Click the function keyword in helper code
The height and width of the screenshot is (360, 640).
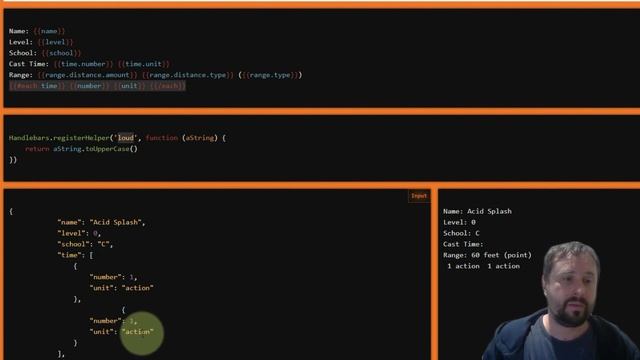162,138
